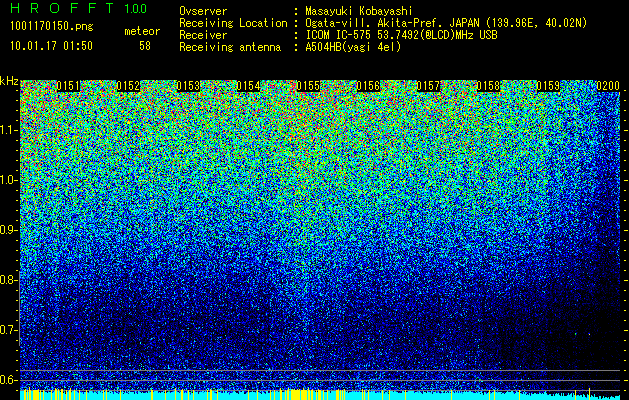Click the 0.7 frequency axis label
This screenshot has height=400, width=629.
9,330
